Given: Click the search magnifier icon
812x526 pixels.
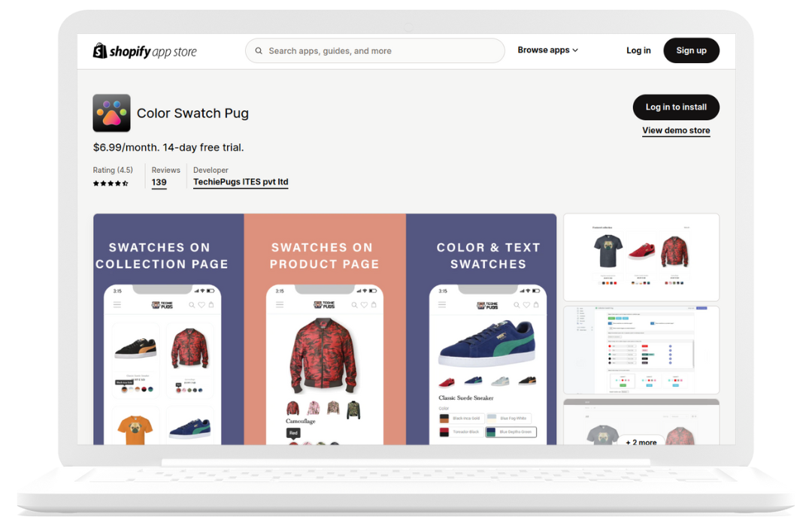Looking at the screenshot, I should 259,51.
